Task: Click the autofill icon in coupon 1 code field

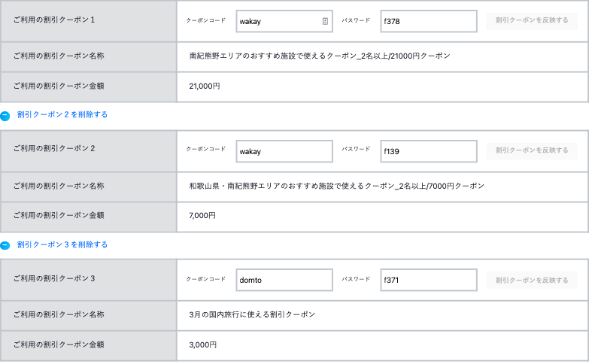Action: tap(325, 21)
